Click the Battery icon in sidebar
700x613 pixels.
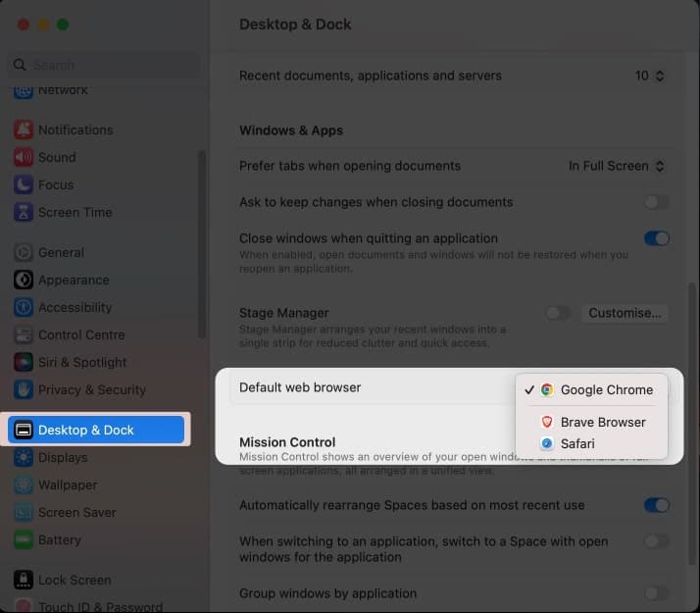coord(24,539)
